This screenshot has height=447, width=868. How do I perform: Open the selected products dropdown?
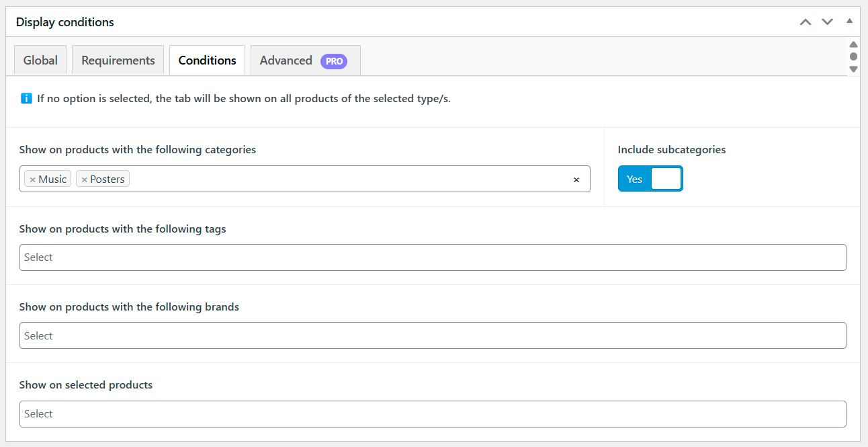click(x=433, y=414)
